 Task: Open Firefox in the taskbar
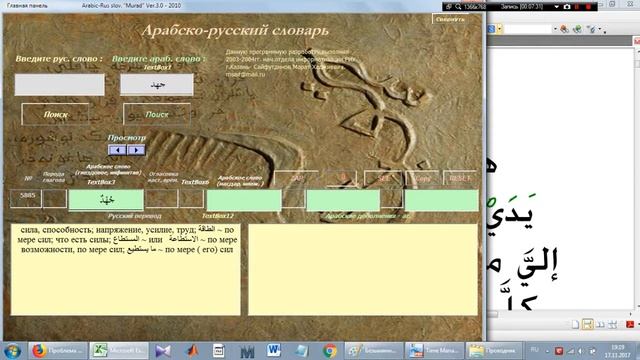tap(58, 351)
